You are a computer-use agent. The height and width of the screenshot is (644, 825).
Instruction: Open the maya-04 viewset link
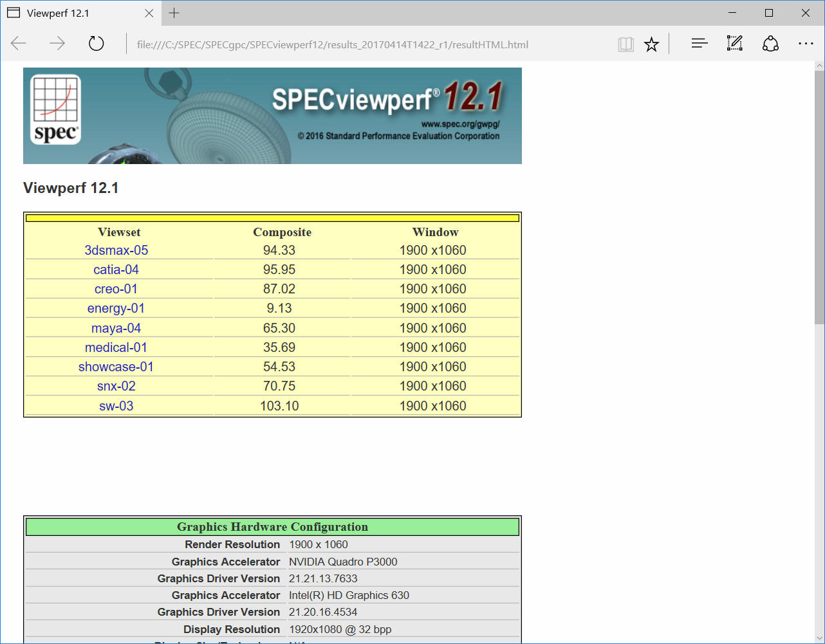point(116,328)
